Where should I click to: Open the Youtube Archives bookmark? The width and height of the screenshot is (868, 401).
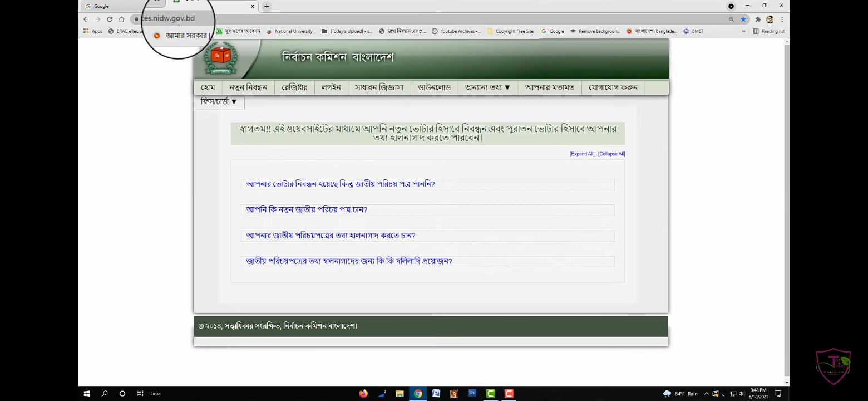pos(456,31)
